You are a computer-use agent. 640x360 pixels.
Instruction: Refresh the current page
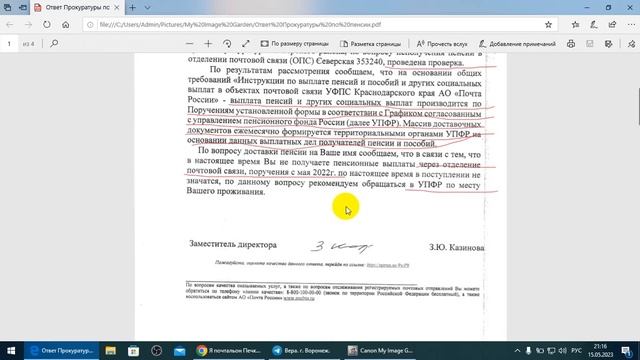tap(47, 24)
